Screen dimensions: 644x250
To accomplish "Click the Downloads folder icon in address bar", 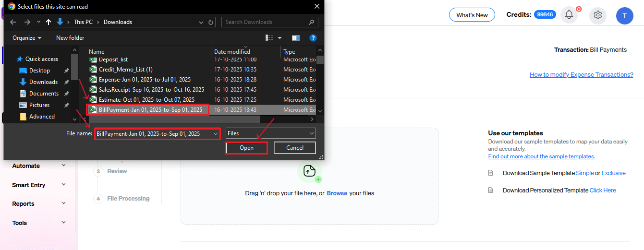I will pyautogui.click(x=61, y=22).
